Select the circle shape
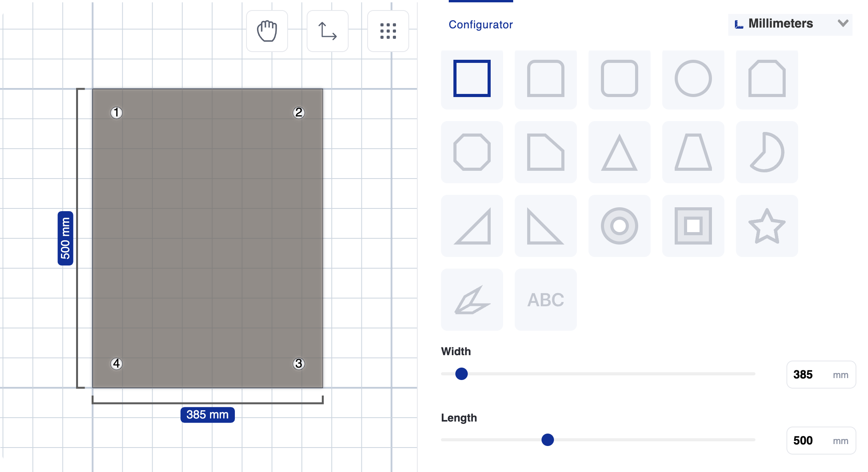Viewport: 868px width, 472px height. [693, 79]
